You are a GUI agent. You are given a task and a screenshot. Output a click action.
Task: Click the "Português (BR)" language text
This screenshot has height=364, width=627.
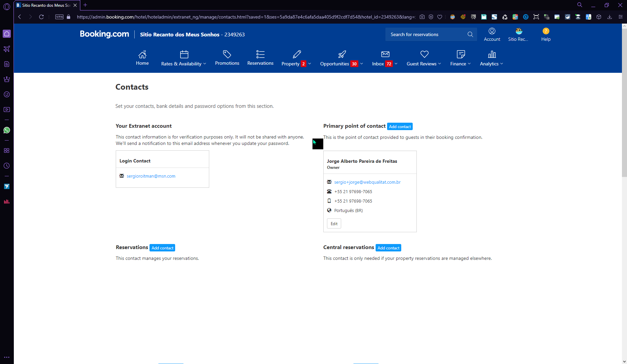349,210
